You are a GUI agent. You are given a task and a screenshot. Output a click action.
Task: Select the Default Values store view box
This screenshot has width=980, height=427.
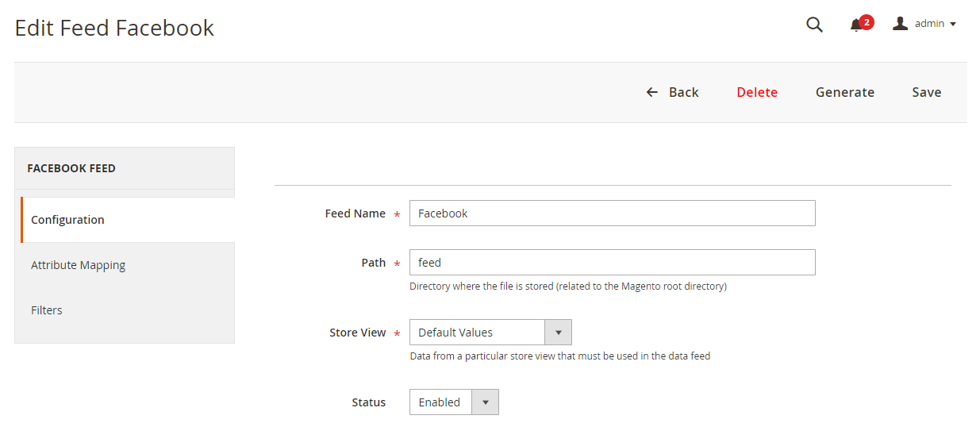477,333
